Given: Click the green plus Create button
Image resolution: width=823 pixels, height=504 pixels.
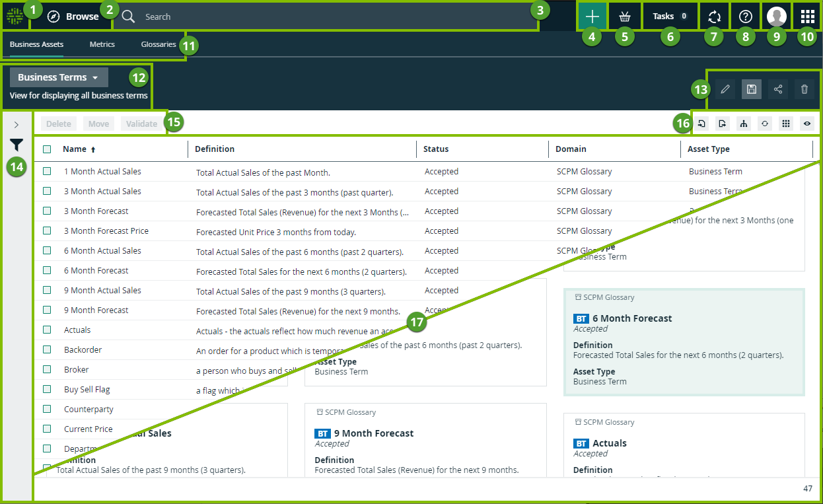Looking at the screenshot, I should click(592, 17).
